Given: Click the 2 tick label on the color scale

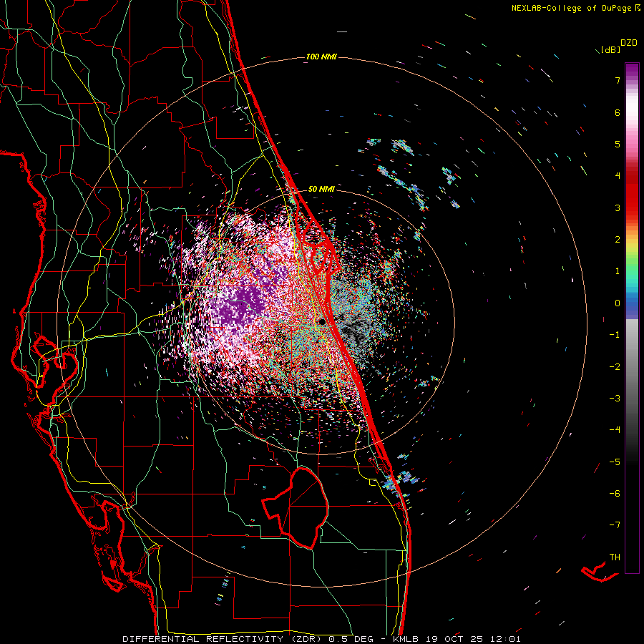Looking at the screenshot, I should pyautogui.click(x=618, y=240).
